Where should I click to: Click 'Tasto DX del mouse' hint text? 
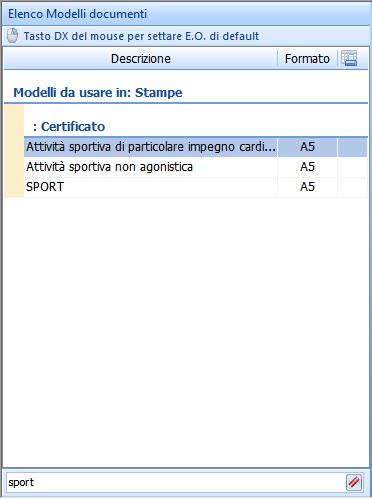(141, 36)
